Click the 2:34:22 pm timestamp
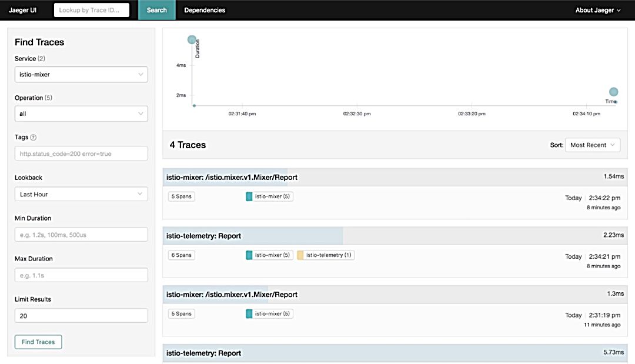Screen dimensions: 635x364 pos(604,198)
